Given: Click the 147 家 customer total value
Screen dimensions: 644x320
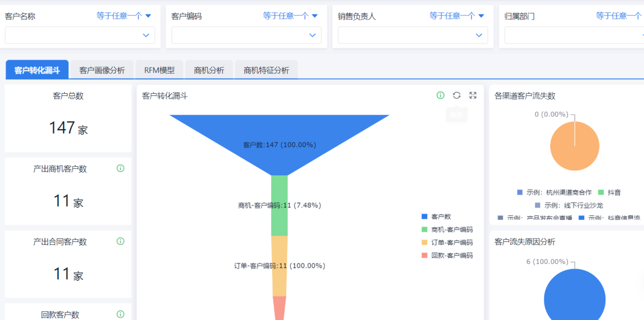Looking at the screenshot, I should tap(68, 128).
